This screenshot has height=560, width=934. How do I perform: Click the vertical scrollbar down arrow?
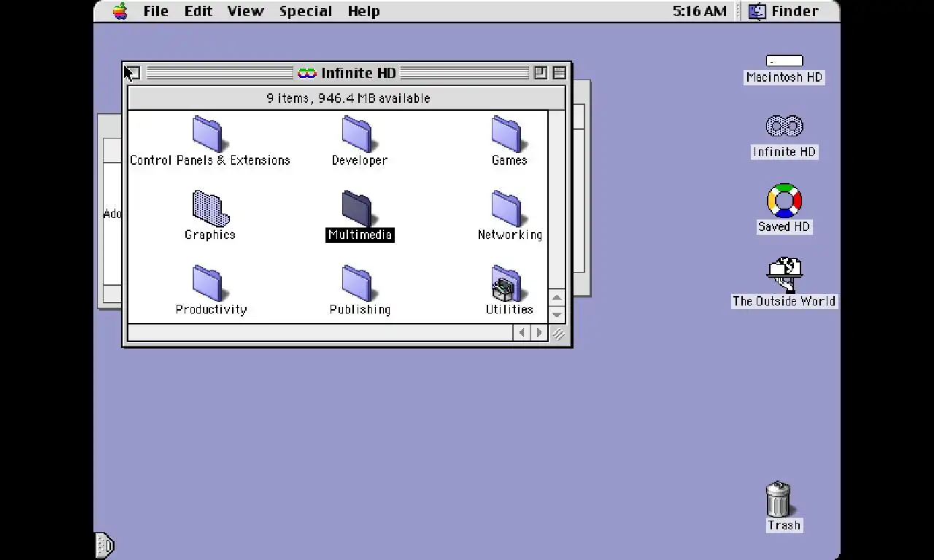[557, 314]
